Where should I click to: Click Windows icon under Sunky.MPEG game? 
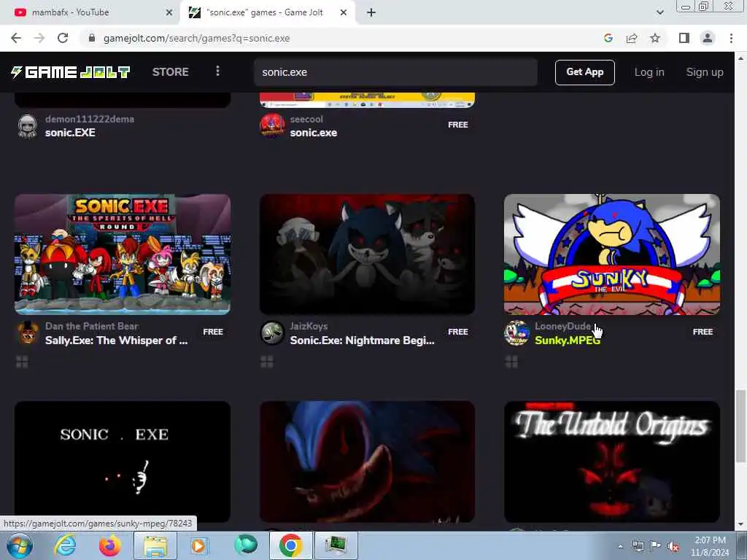511,362
